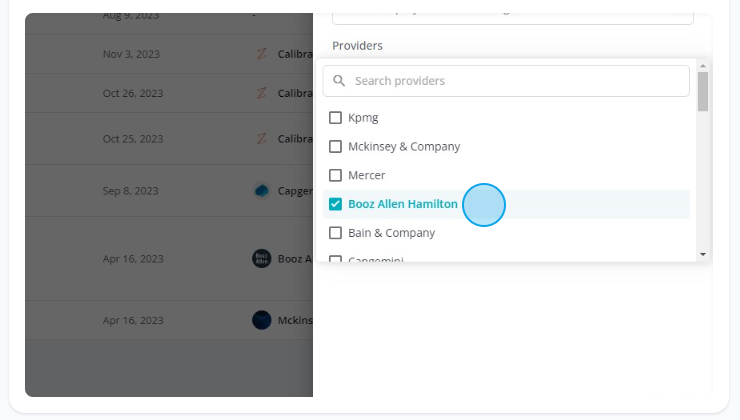Click the Booz Allen Hamilton label

[x=403, y=204]
